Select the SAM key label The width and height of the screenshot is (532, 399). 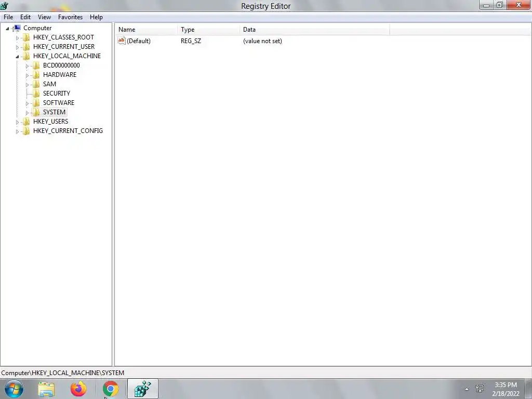point(49,84)
